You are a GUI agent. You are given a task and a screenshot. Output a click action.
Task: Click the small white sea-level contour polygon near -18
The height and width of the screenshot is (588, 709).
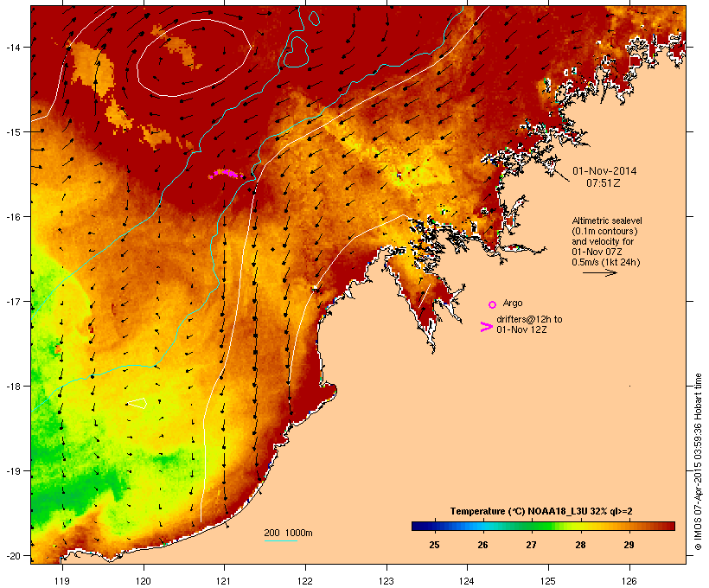(137, 403)
